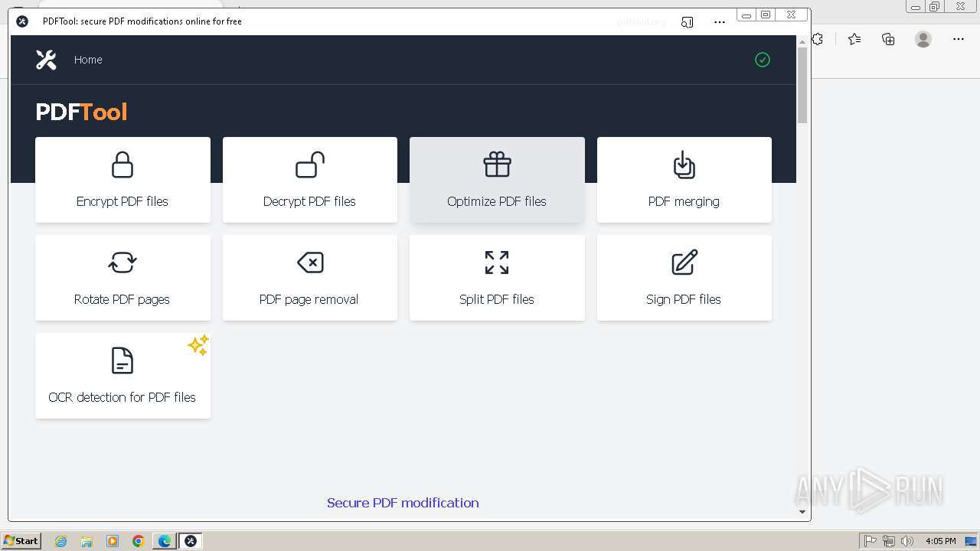Click the taskbar clock showing 4:05 PM
Screen dimensions: 980x551
940,541
